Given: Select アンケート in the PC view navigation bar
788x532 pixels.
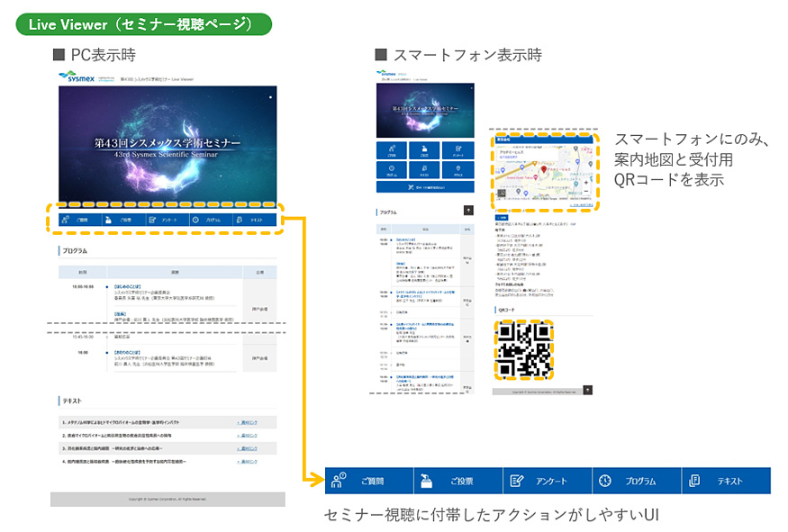Looking at the screenshot, I should [x=168, y=220].
